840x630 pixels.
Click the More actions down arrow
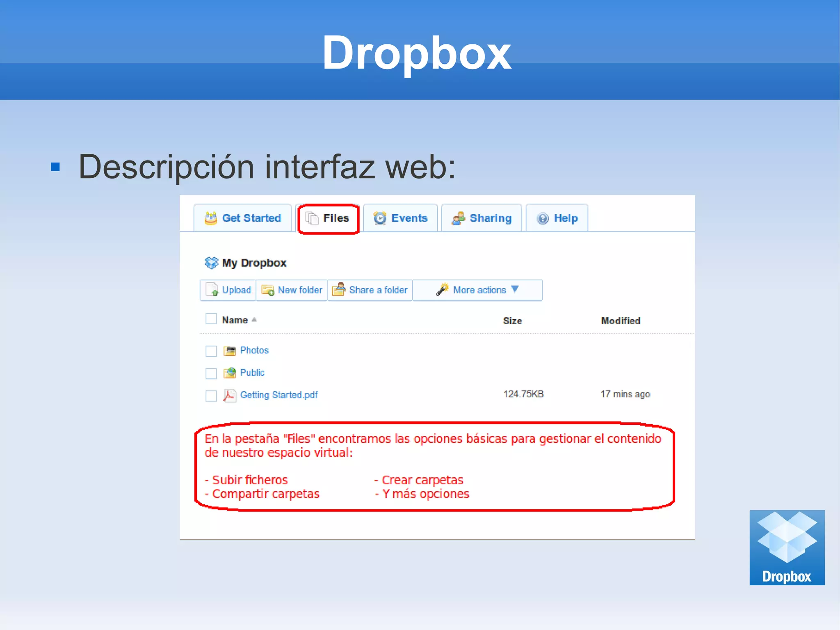coord(515,289)
